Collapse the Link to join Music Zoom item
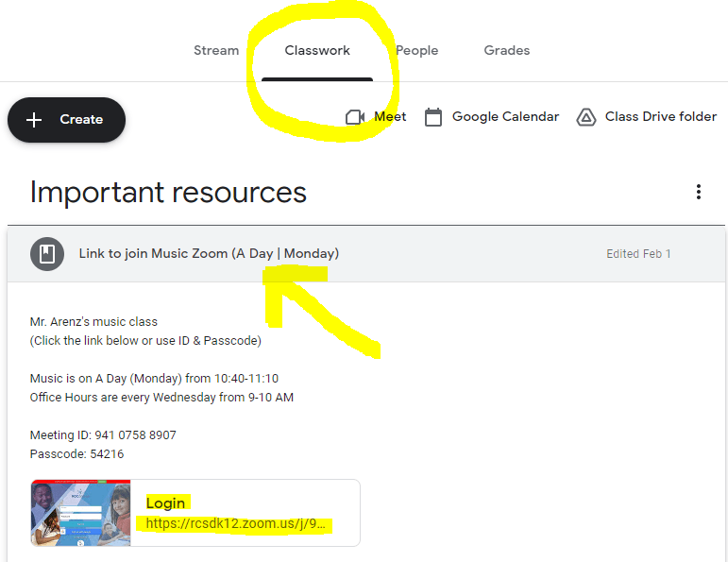 (365, 254)
